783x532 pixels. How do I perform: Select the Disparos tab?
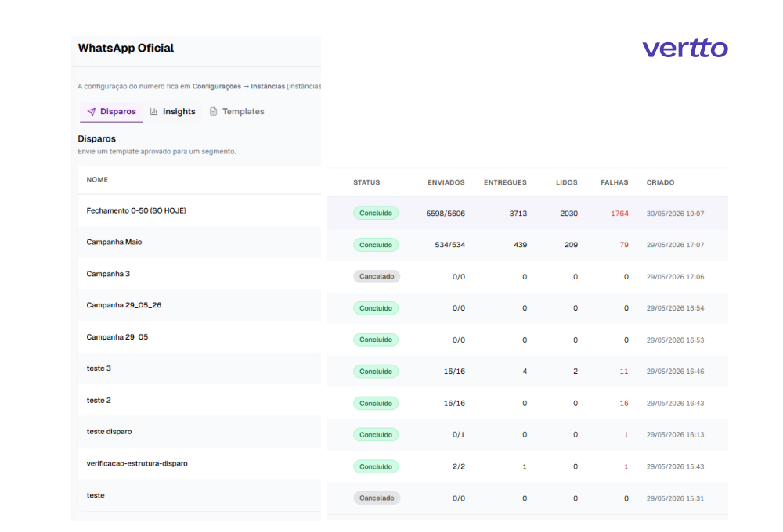click(111, 112)
